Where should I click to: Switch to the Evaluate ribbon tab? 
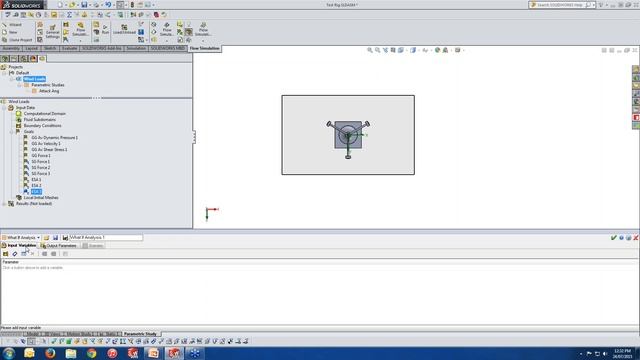(x=69, y=48)
